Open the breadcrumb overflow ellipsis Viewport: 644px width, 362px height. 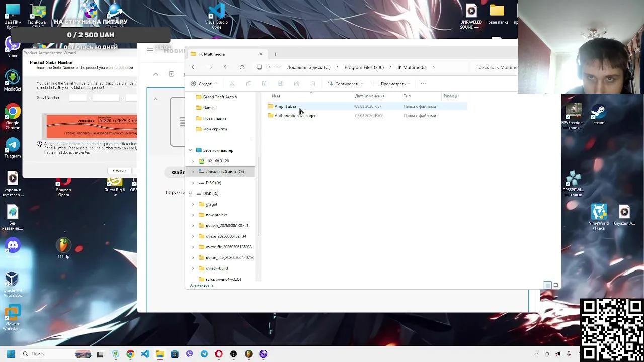tap(279, 67)
